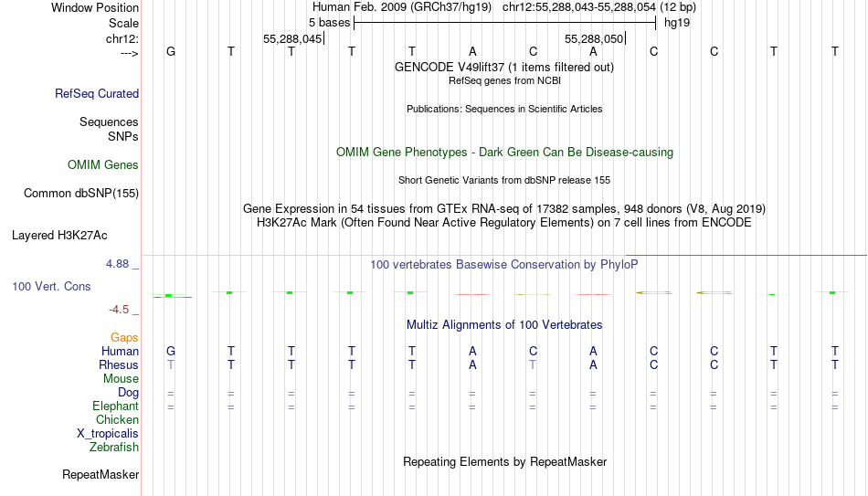The image size is (868, 496).
Task: Select the Elephant alignment row label
Action: pyautogui.click(x=116, y=406)
